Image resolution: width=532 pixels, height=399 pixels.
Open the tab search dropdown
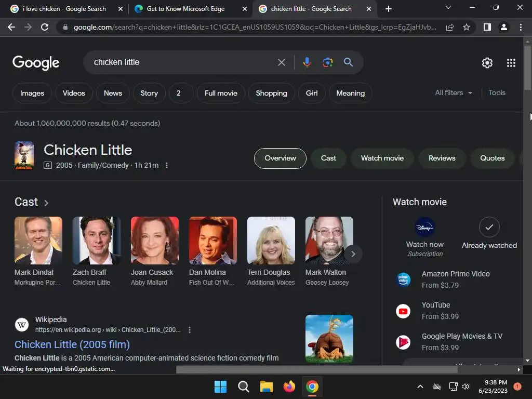click(448, 7)
